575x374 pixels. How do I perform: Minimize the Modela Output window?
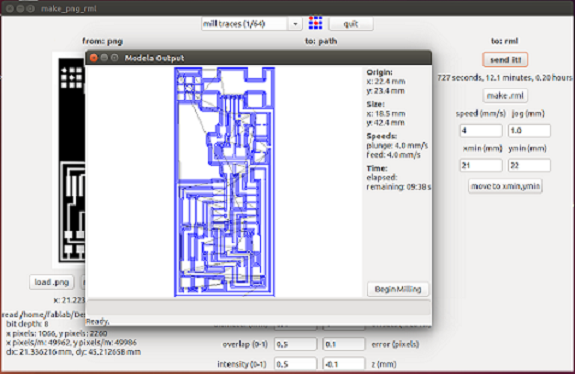(104, 58)
